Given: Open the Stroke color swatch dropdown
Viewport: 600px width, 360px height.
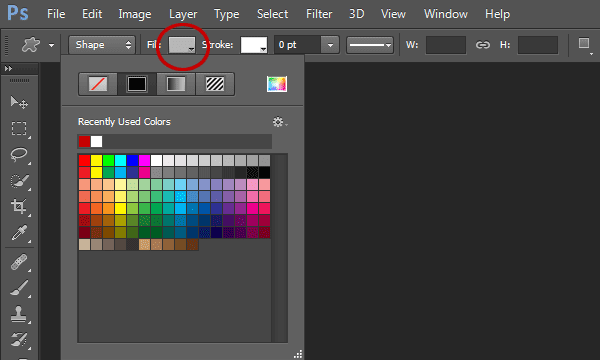Looking at the screenshot, I should pyautogui.click(x=254, y=45).
